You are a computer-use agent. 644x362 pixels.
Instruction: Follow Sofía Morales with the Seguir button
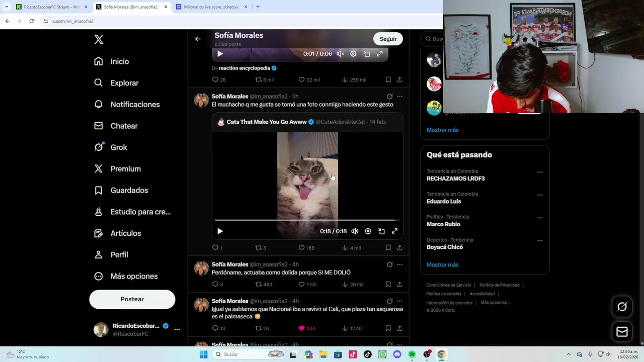click(x=388, y=39)
